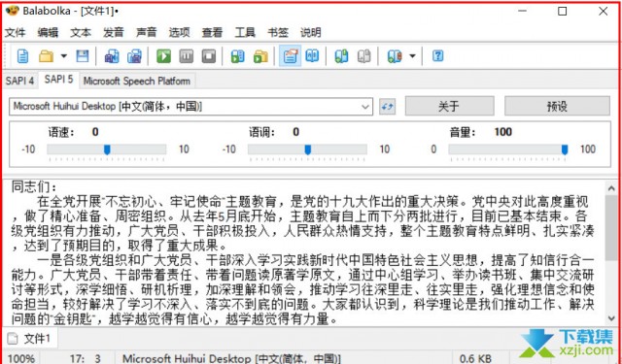Open the 选项 menu

pos(179,32)
